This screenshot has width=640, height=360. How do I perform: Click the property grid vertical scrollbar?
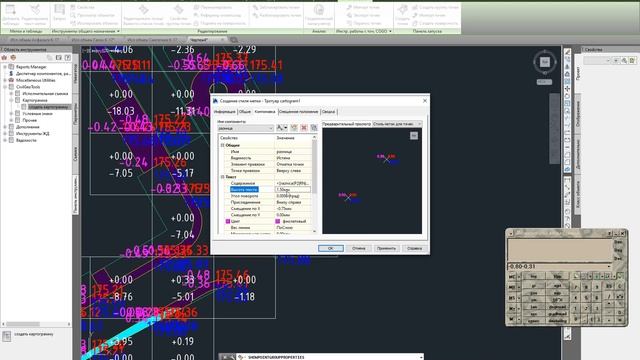pyautogui.click(x=314, y=184)
